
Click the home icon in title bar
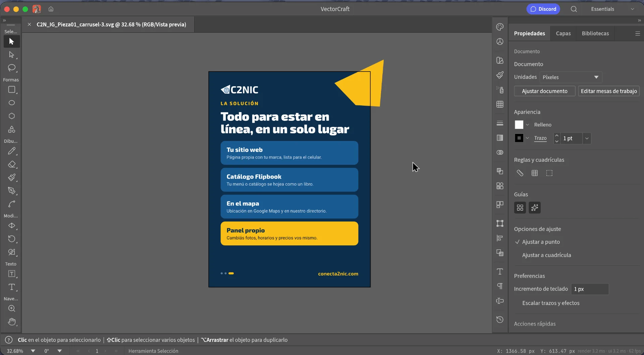[51, 9]
